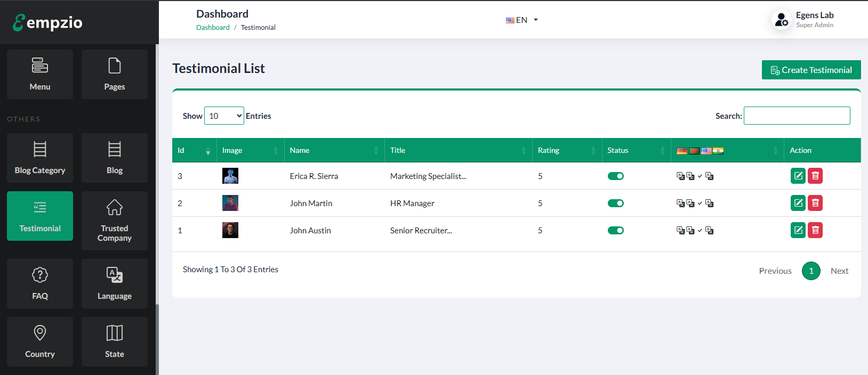
Task: Open the user profile avatar icon
Action: pyautogui.click(x=781, y=20)
